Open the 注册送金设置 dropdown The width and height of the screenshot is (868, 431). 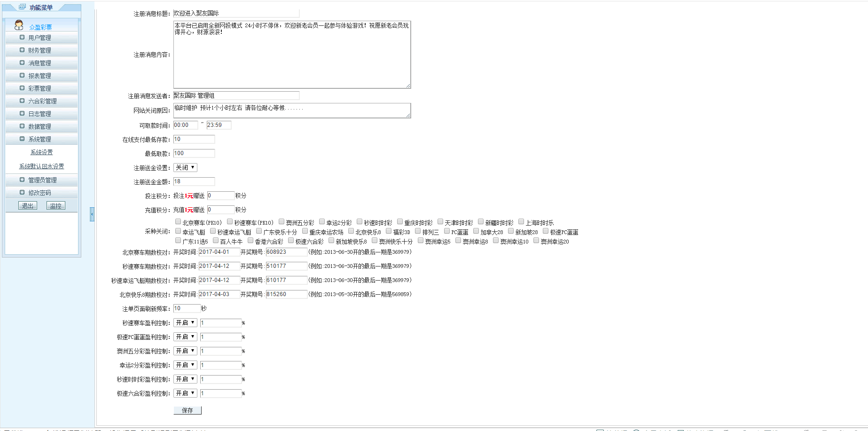(185, 167)
